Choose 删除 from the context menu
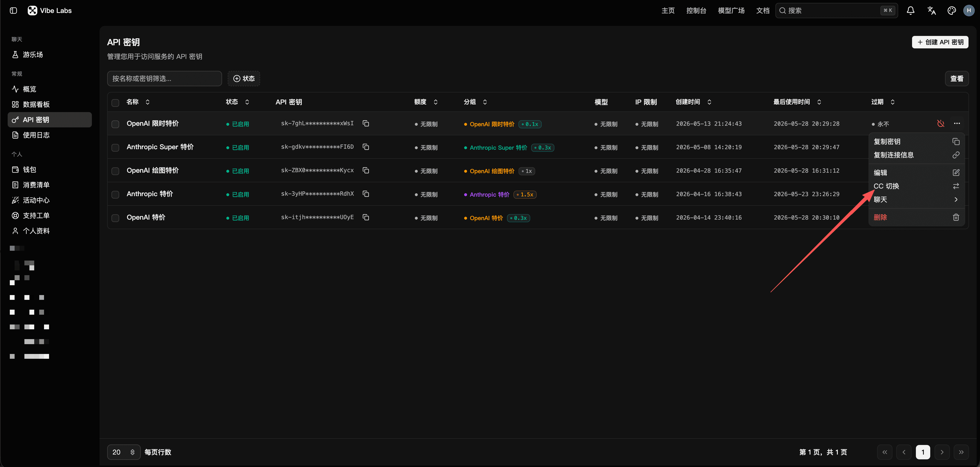The image size is (980, 467). [x=916, y=217]
